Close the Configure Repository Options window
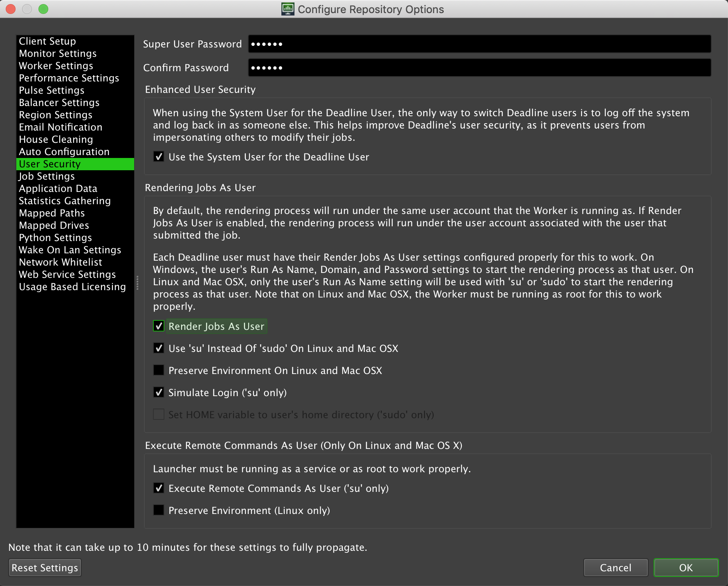The image size is (728, 586). (11, 9)
